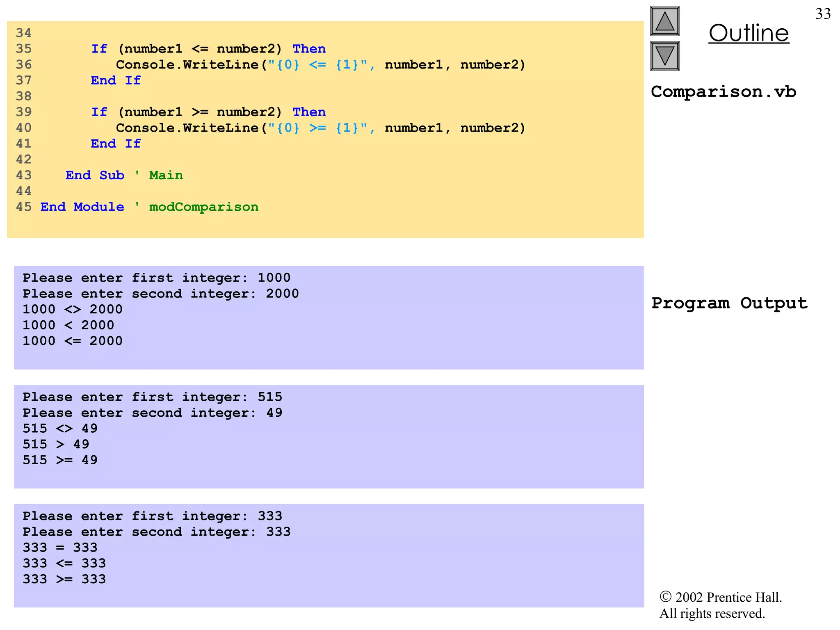Click code line number 35
This screenshot has width=840, height=630.
tap(24, 49)
